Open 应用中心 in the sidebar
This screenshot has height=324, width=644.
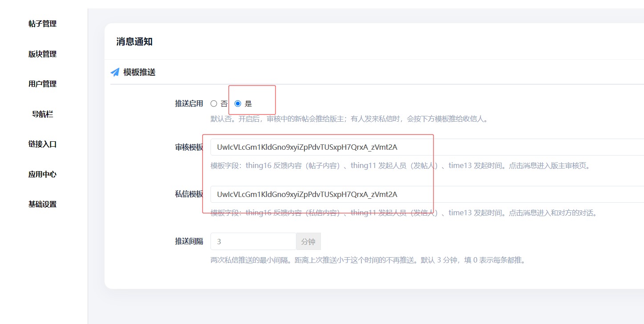pyautogui.click(x=43, y=174)
